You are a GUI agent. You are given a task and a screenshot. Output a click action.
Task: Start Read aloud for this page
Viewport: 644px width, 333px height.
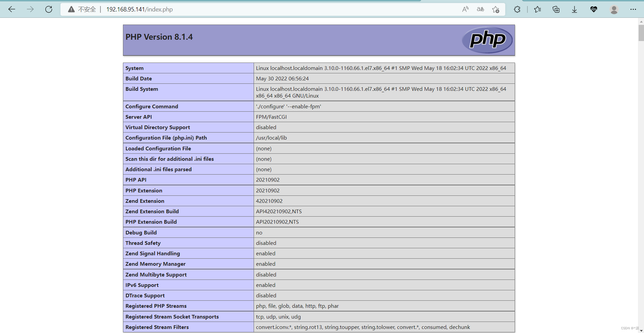click(x=465, y=9)
